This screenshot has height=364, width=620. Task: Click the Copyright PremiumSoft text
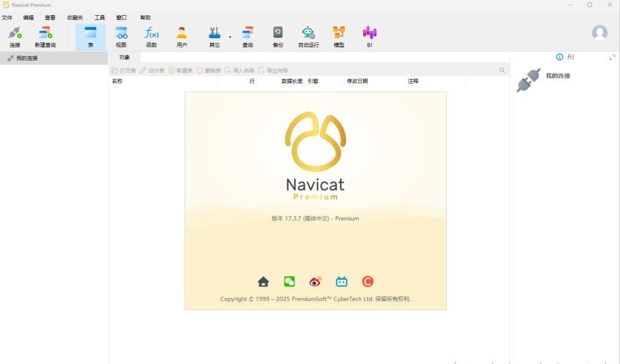click(316, 299)
